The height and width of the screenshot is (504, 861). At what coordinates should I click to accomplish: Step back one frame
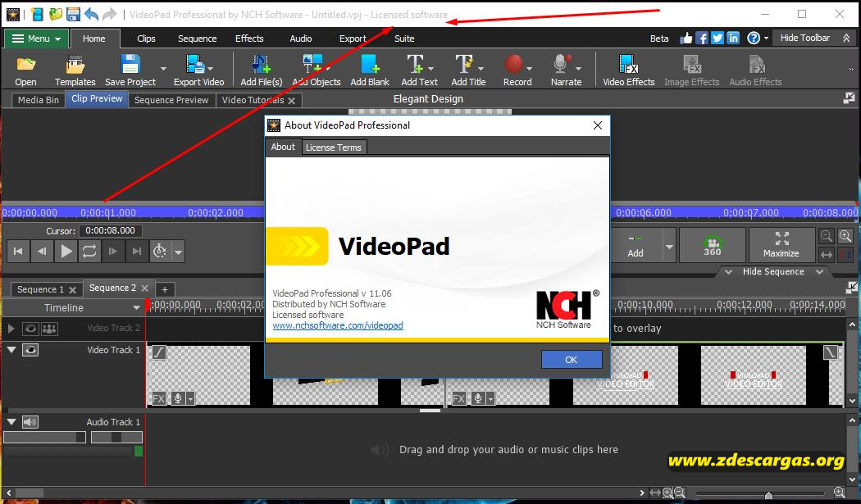[43, 252]
